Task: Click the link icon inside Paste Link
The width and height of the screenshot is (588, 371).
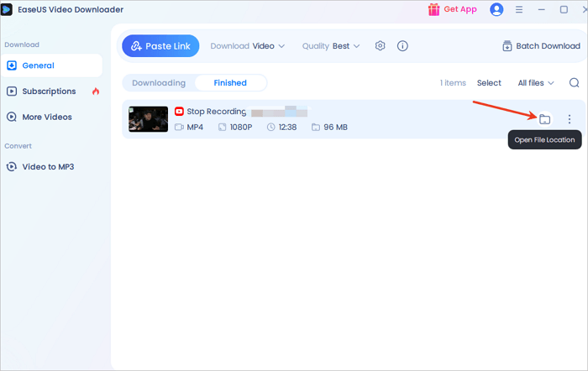Action: point(136,46)
